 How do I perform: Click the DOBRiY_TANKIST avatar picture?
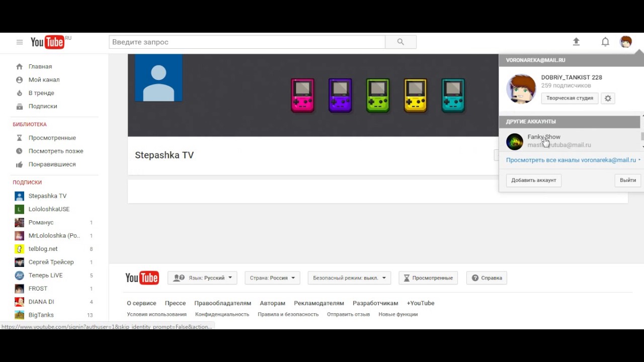(x=521, y=89)
